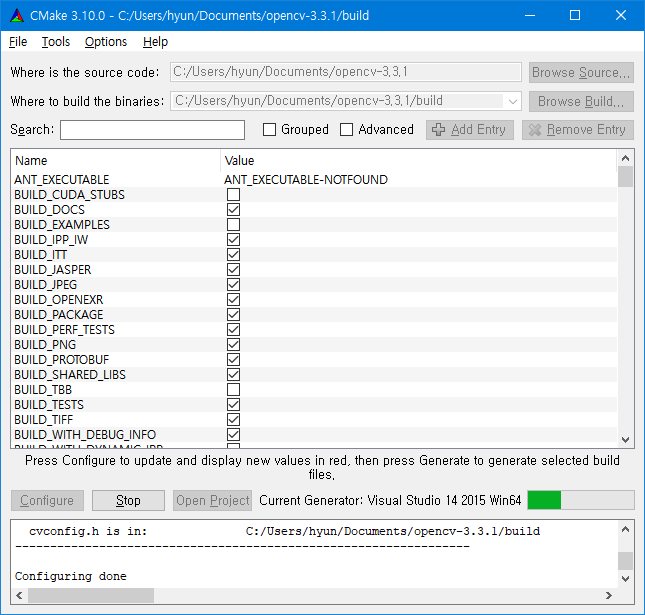This screenshot has height=615, width=645.
Task: Minimize the CMake window
Action: pyautogui.click(x=530, y=16)
